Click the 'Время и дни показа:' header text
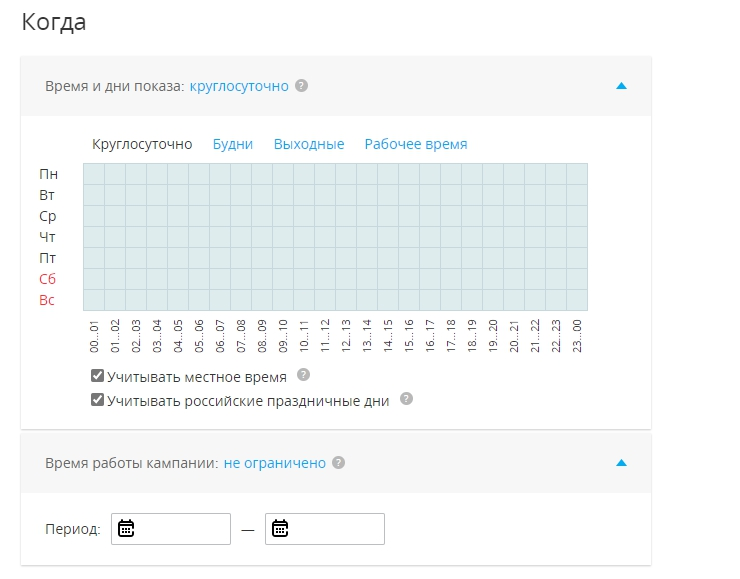The width and height of the screenshot is (740, 579). point(115,86)
